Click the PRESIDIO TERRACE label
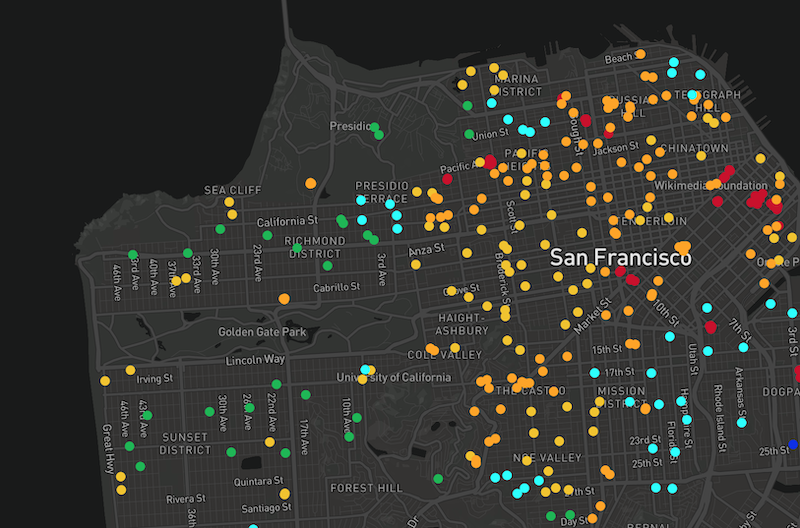 (x=382, y=192)
